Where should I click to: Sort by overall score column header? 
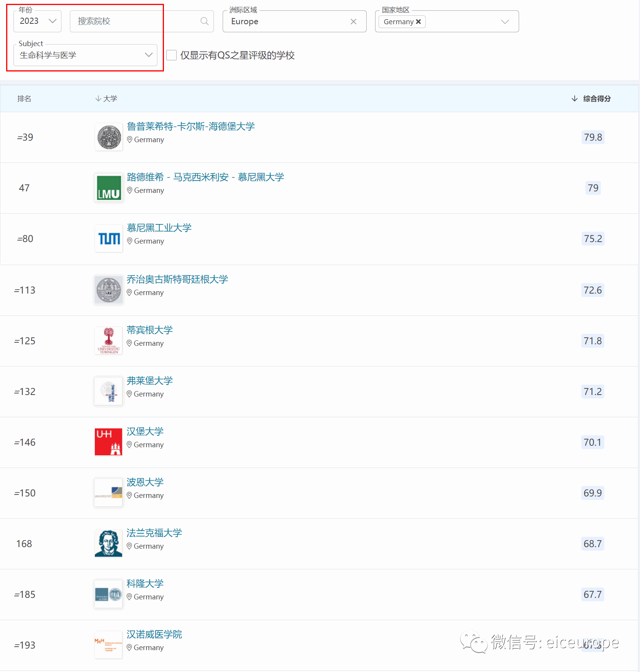tap(591, 99)
